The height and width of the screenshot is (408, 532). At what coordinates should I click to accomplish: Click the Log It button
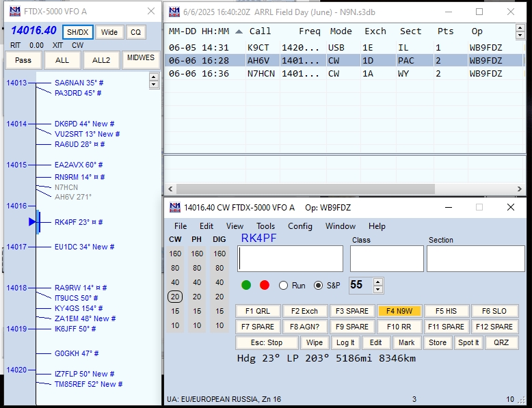pos(345,342)
